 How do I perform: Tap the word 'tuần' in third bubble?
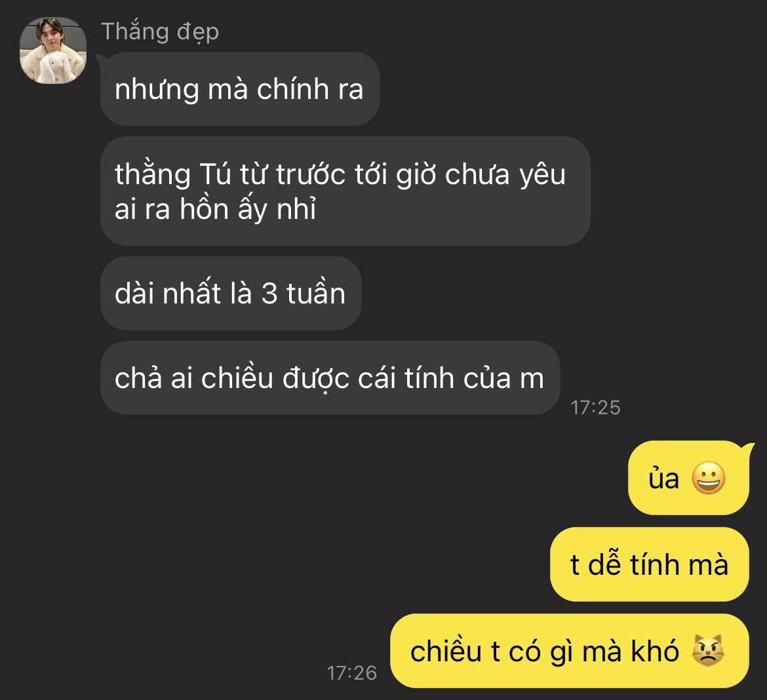[316, 293]
